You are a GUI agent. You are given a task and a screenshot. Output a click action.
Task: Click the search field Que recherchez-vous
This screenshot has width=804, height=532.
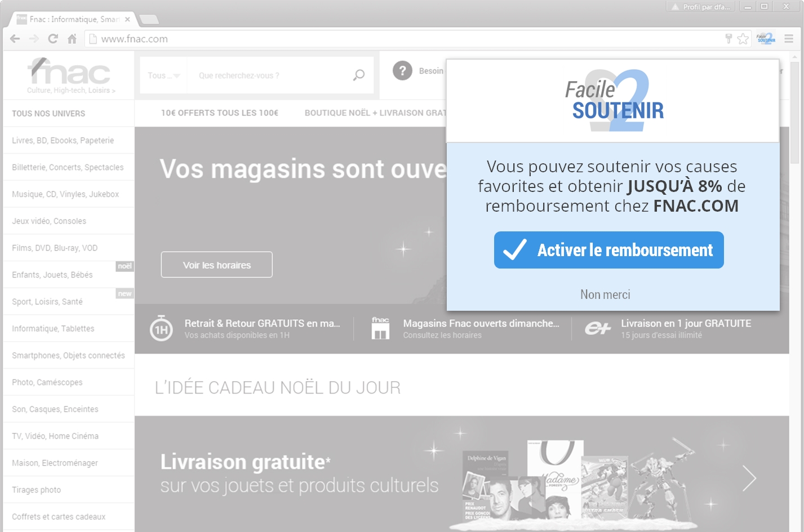click(268, 75)
